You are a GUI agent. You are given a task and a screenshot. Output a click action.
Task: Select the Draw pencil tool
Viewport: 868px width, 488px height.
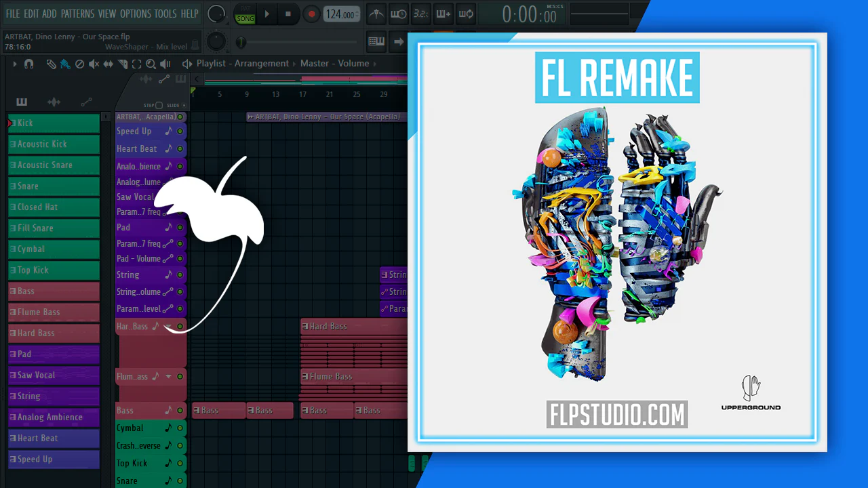coord(51,64)
